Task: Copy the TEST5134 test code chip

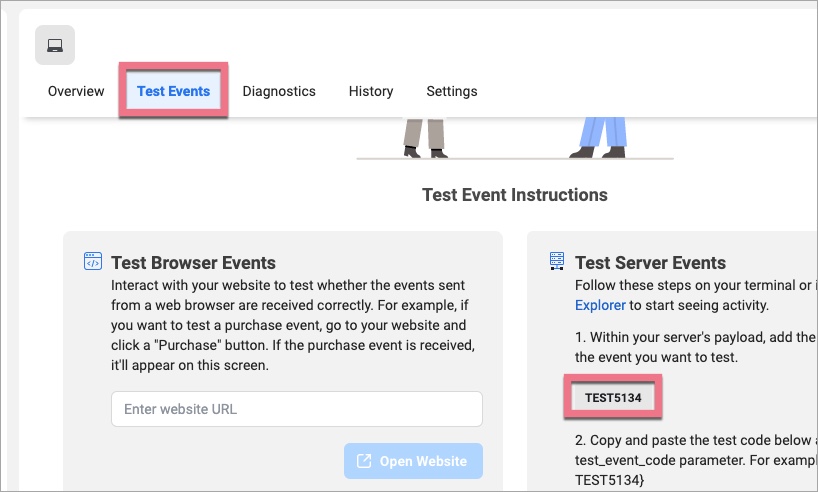Action: point(613,397)
